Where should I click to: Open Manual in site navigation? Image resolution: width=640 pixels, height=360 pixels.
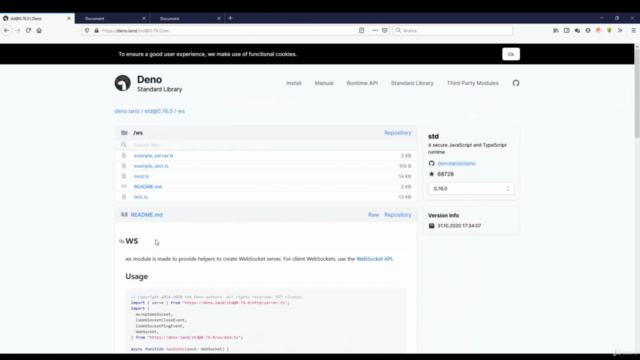coord(324,83)
